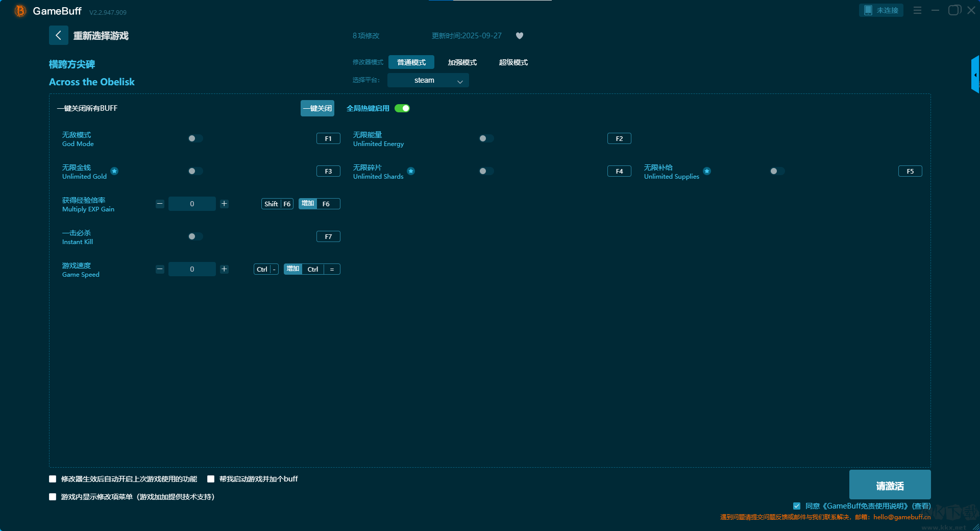Image resolution: width=980 pixels, height=531 pixels.
Task: Favorite the game with the heart icon
Action: [x=520, y=36]
